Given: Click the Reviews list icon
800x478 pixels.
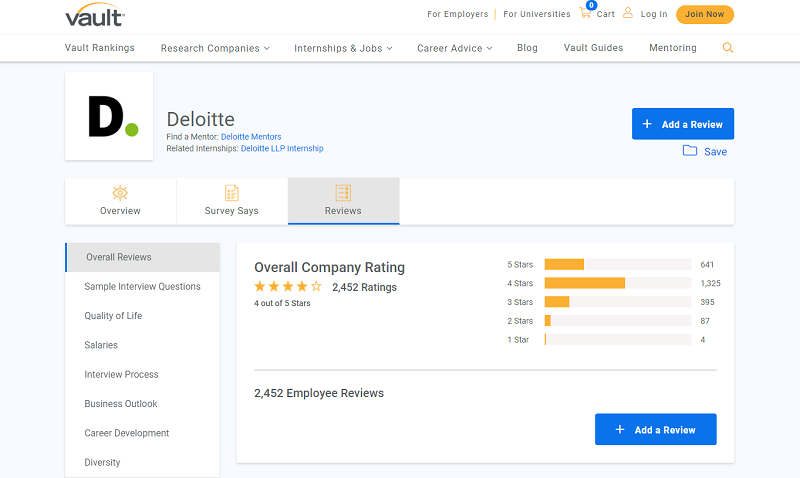Looking at the screenshot, I should (x=343, y=193).
